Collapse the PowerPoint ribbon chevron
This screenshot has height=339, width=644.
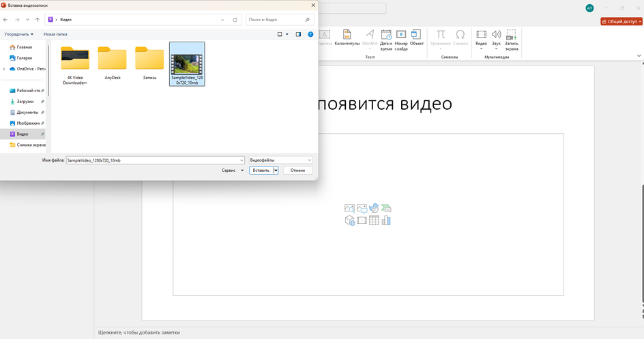639,56
